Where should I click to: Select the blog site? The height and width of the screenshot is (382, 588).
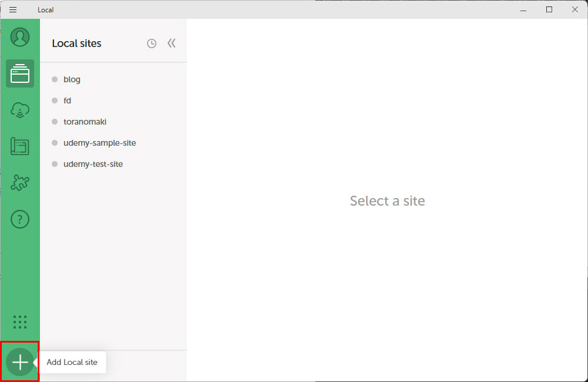click(72, 79)
